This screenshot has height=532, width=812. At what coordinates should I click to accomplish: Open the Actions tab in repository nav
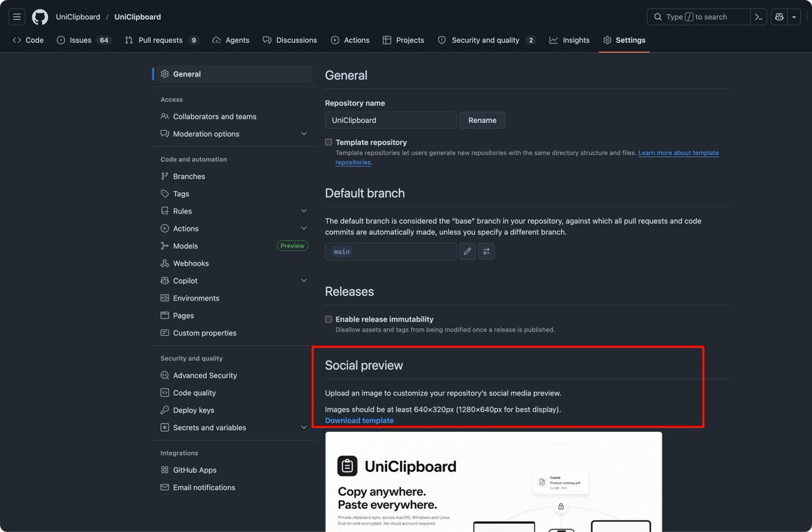pyautogui.click(x=350, y=40)
